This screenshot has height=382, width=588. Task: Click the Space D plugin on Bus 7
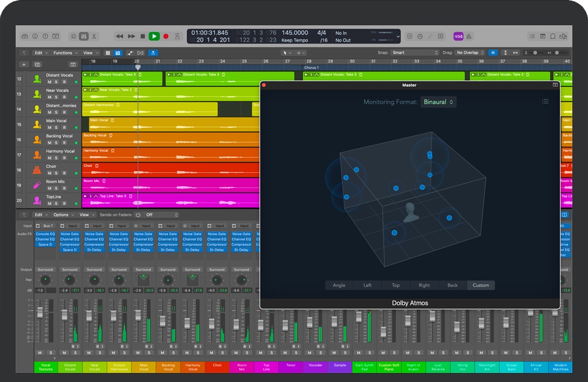(x=45, y=245)
